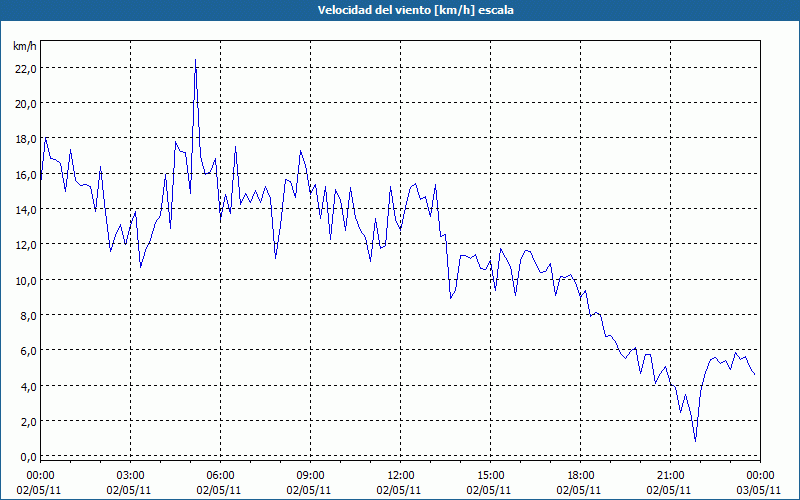
Task: Click the 0,0 y-axis label
Action: pos(28,457)
